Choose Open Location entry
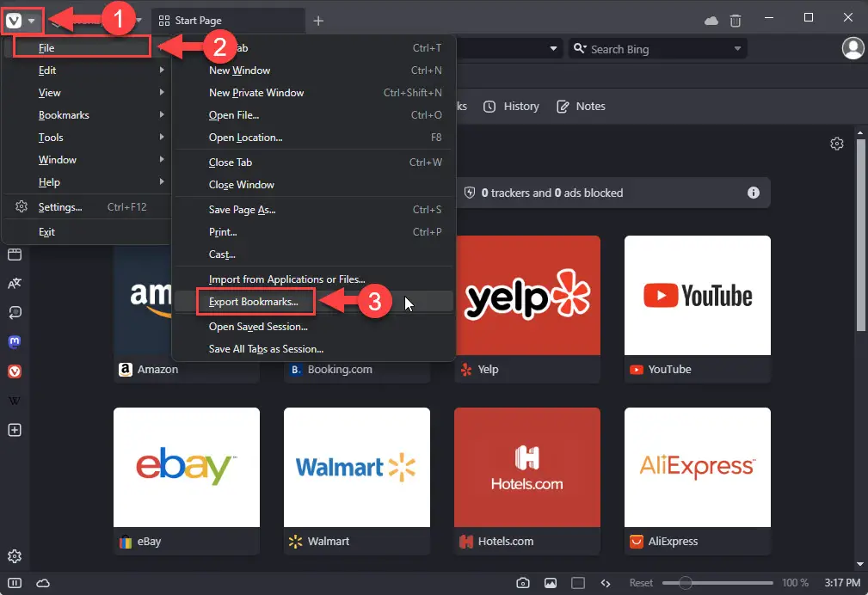Screen dimensions: 868x595 pyautogui.click(x=315, y=138)
